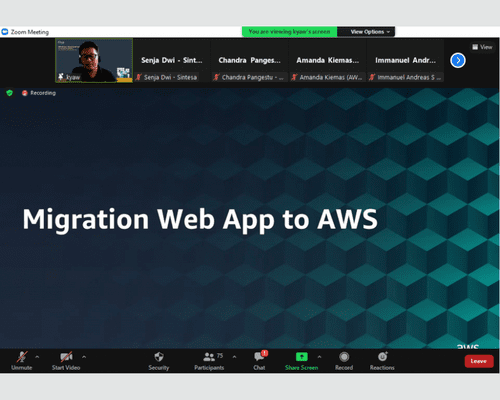
Task: Open the Participants panel
Action: click(209, 361)
